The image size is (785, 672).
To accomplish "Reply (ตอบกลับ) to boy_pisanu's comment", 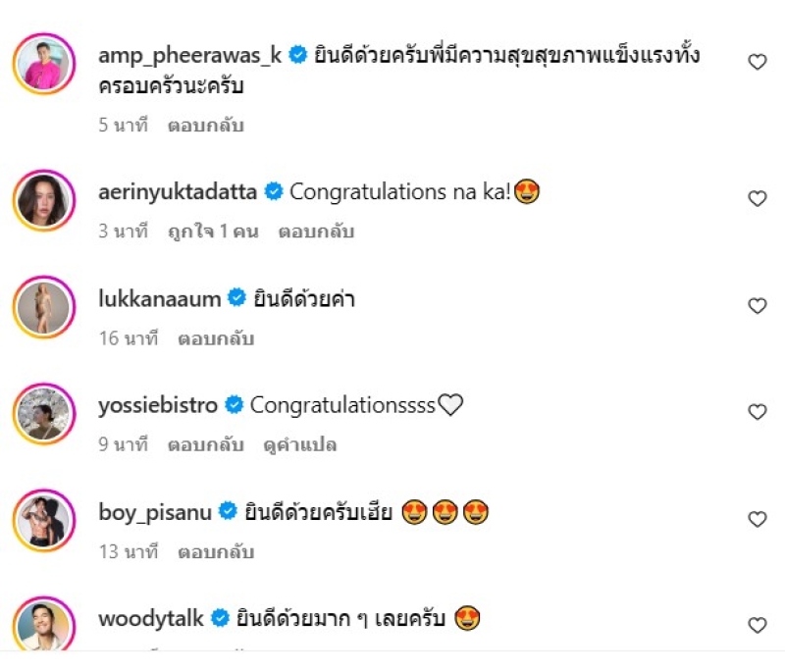I will coord(216,552).
